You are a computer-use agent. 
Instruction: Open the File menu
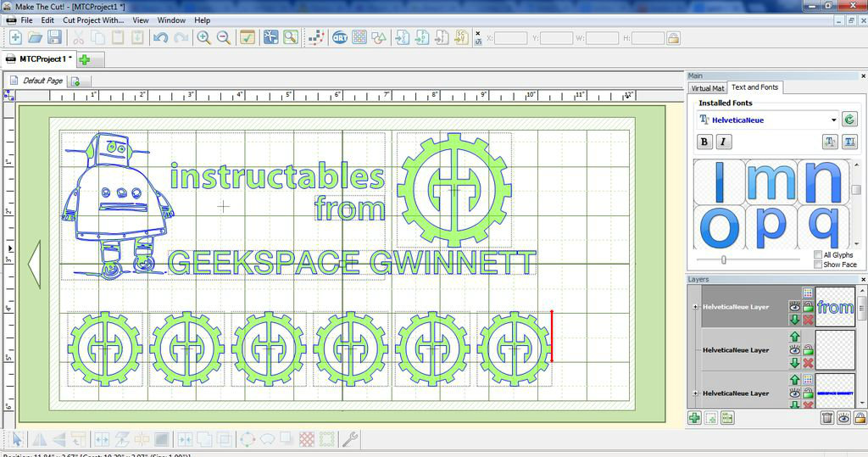point(26,20)
